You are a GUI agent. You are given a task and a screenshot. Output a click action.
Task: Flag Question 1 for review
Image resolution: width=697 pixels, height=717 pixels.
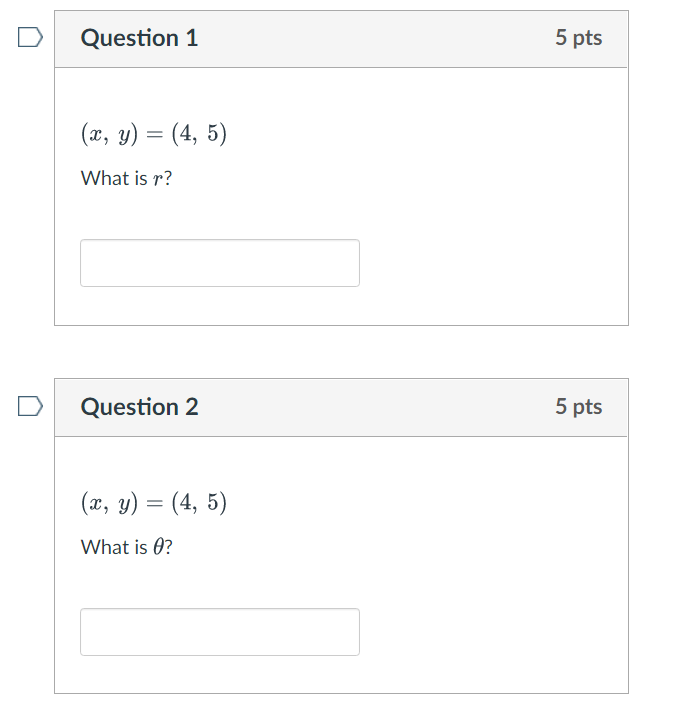click(30, 37)
